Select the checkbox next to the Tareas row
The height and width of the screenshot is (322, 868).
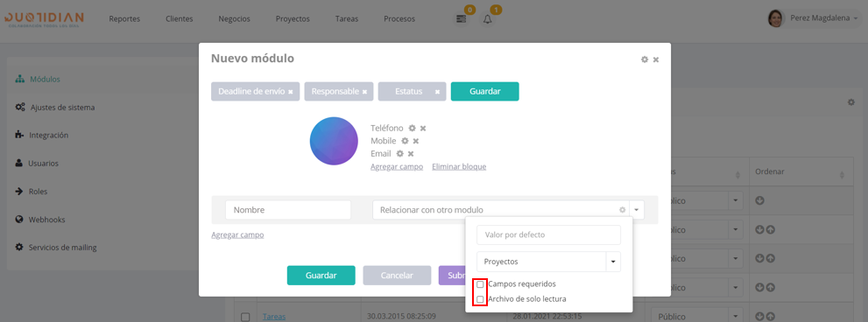(246, 317)
